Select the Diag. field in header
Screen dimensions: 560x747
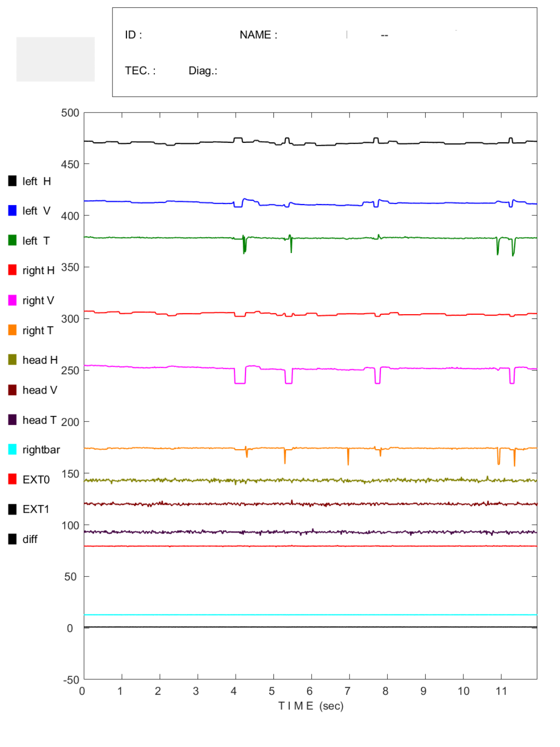click(x=203, y=70)
